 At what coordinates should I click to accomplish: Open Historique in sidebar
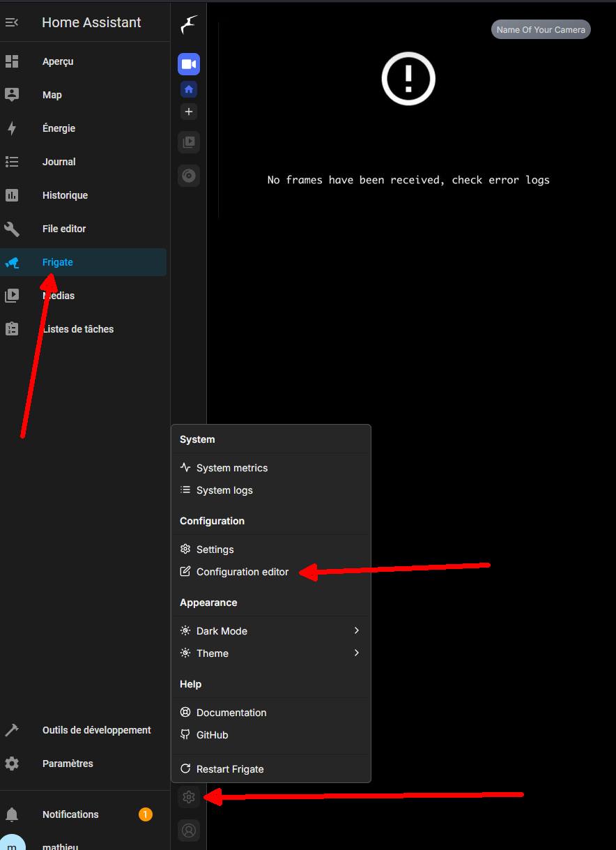(x=65, y=195)
